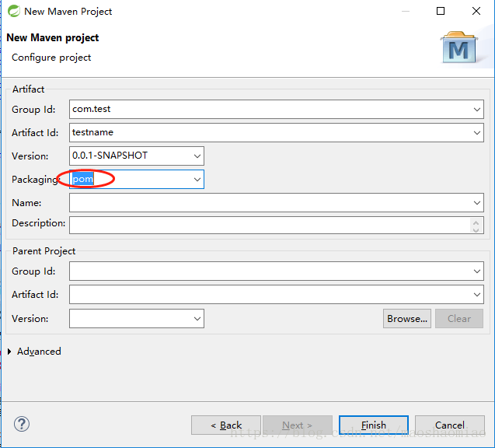Click the Browse... button
The width and height of the screenshot is (495, 448).
[x=407, y=318]
